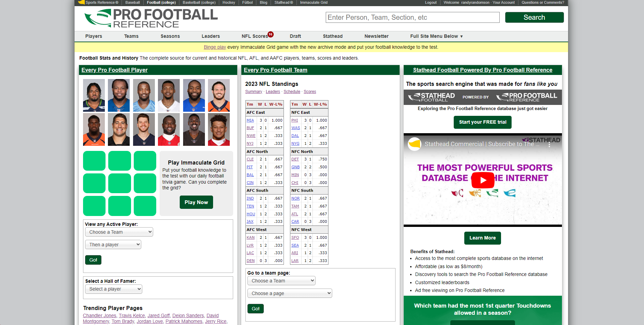Image resolution: width=644 pixels, height=325 pixels.
Task: Switch to Hockey site tab
Action: tap(229, 2)
